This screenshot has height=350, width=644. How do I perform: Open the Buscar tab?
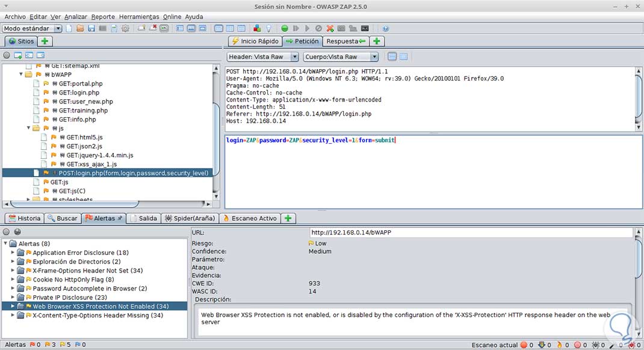coord(63,218)
